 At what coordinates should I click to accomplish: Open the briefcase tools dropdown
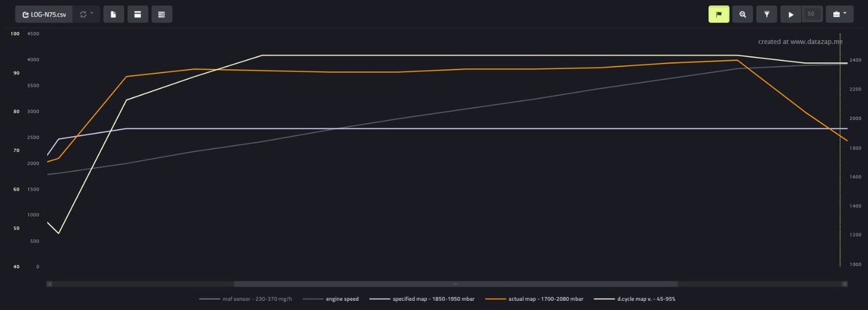pos(839,14)
